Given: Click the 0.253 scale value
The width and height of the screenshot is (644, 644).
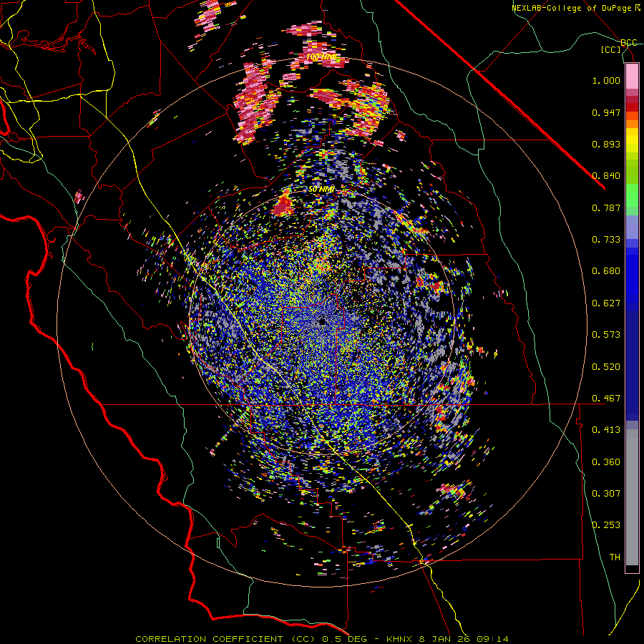Looking at the screenshot, I should [606, 525].
